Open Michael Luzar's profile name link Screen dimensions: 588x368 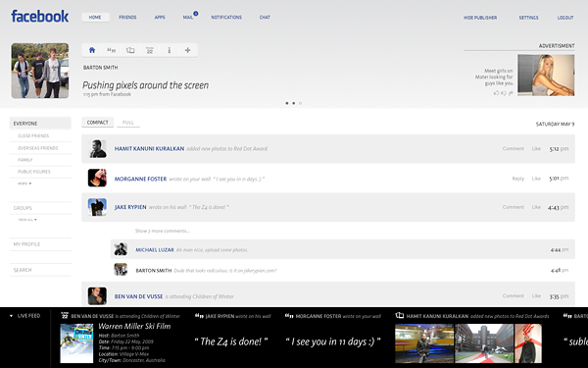point(155,249)
